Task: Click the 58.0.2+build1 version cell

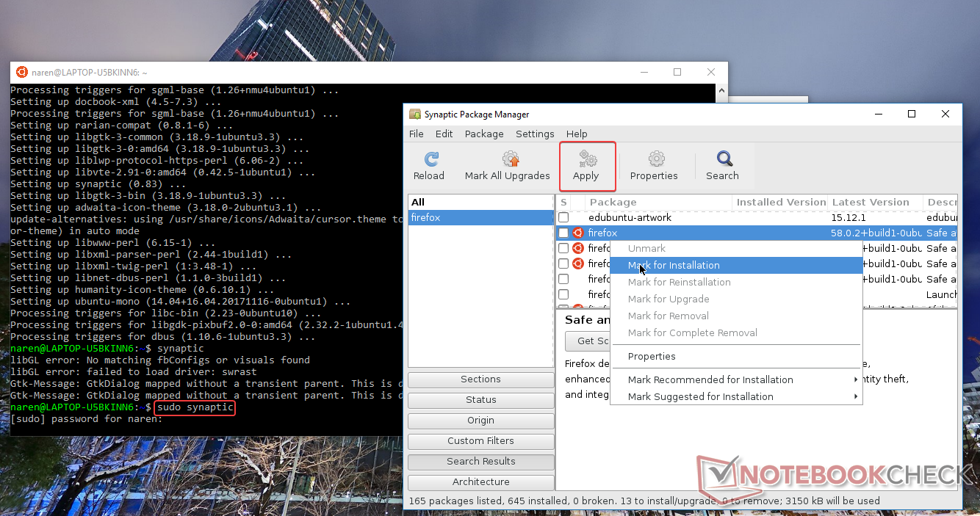Action: (x=876, y=233)
